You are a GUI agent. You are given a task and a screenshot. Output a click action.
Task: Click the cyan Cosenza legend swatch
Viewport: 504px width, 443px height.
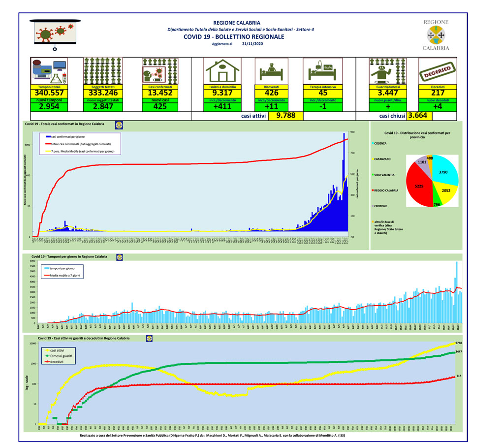(373, 143)
